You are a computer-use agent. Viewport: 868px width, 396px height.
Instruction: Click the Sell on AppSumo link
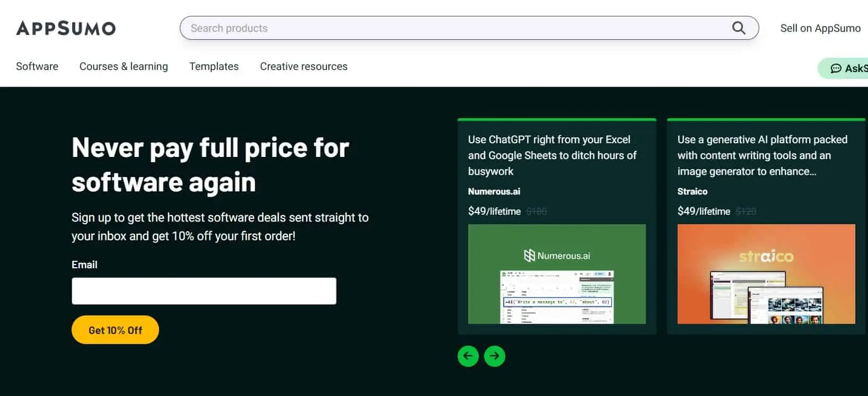pyautogui.click(x=820, y=28)
